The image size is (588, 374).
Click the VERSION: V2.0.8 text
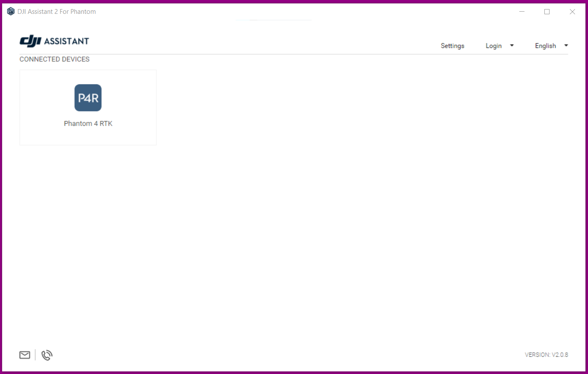tap(546, 355)
